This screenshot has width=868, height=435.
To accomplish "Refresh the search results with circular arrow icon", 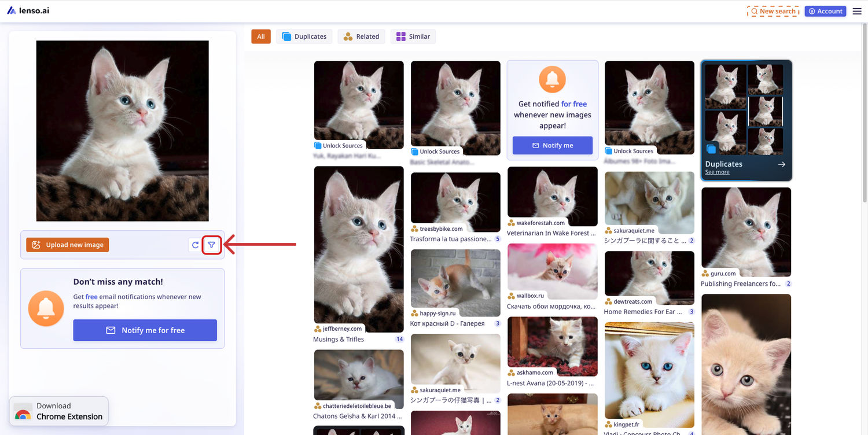I will tap(196, 245).
